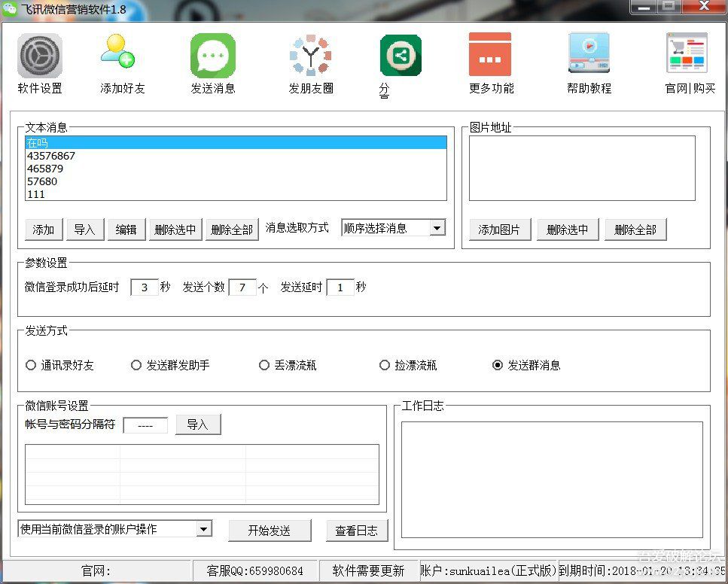Click the green share icon in toolbar

point(401,55)
